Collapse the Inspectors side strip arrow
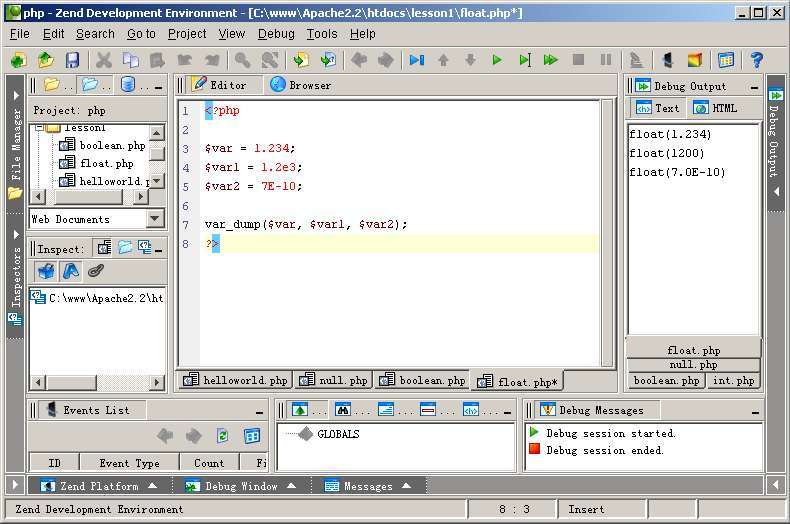This screenshot has width=790, height=524. [x=16, y=234]
